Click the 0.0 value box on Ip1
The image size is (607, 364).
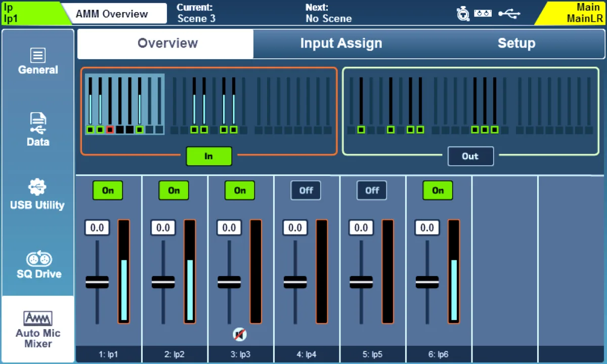[97, 227]
